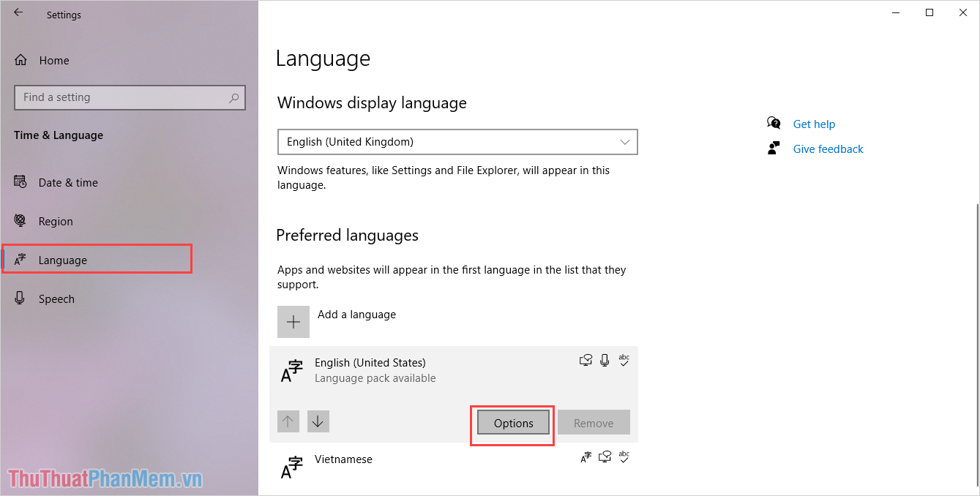This screenshot has width=980, height=496.
Task: Click the move-down arrow for English (United States)
Action: click(318, 421)
